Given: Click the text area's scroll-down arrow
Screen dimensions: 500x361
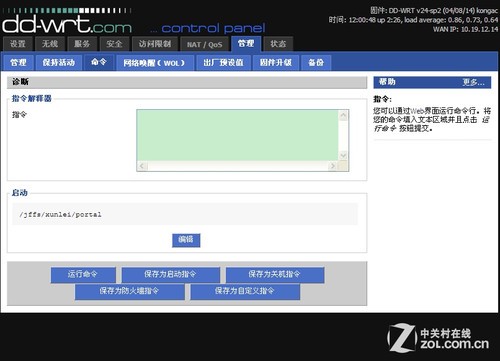Looking at the screenshot, I should 343,155.
